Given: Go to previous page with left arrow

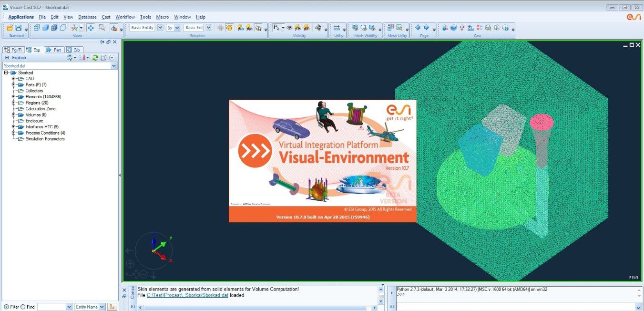Looking at the screenshot, I should point(418,28).
